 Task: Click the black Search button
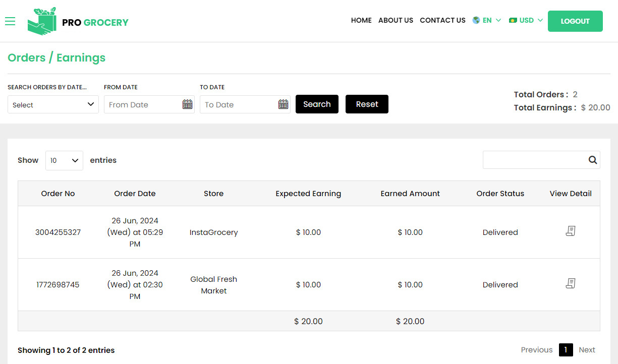point(317,104)
